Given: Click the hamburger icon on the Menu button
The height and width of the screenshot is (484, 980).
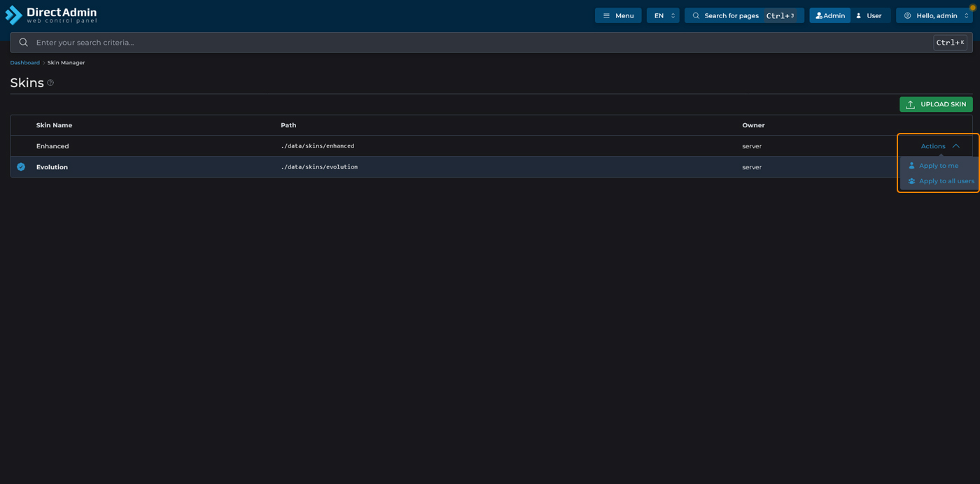Looking at the screenshot, I should click(606, 15).
